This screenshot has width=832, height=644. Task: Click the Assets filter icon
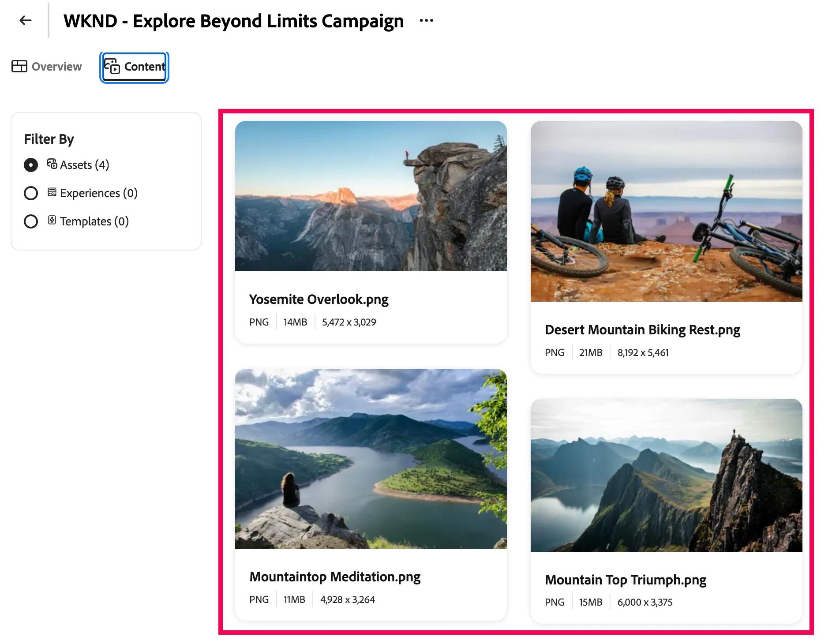click(x=52, y=164)
